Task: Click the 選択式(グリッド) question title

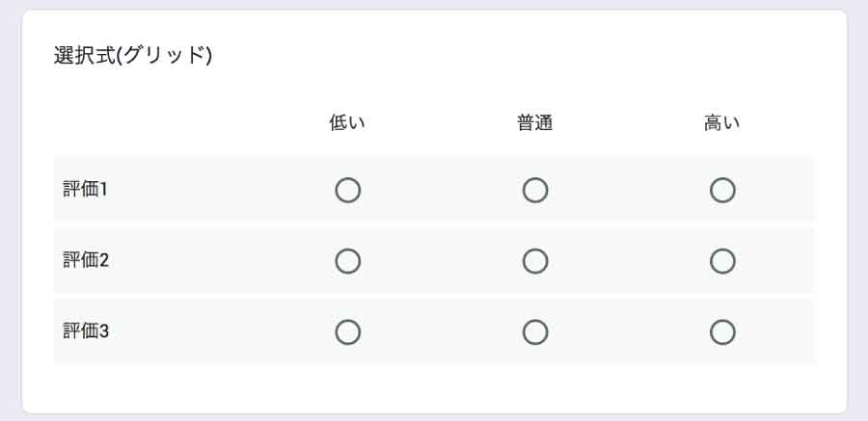Action: (x=133, y=56)
